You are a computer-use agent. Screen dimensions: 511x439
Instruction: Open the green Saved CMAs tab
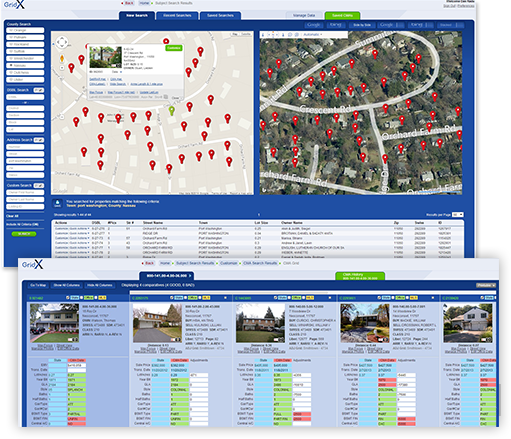pyautogui.click(x=342, y=16)
